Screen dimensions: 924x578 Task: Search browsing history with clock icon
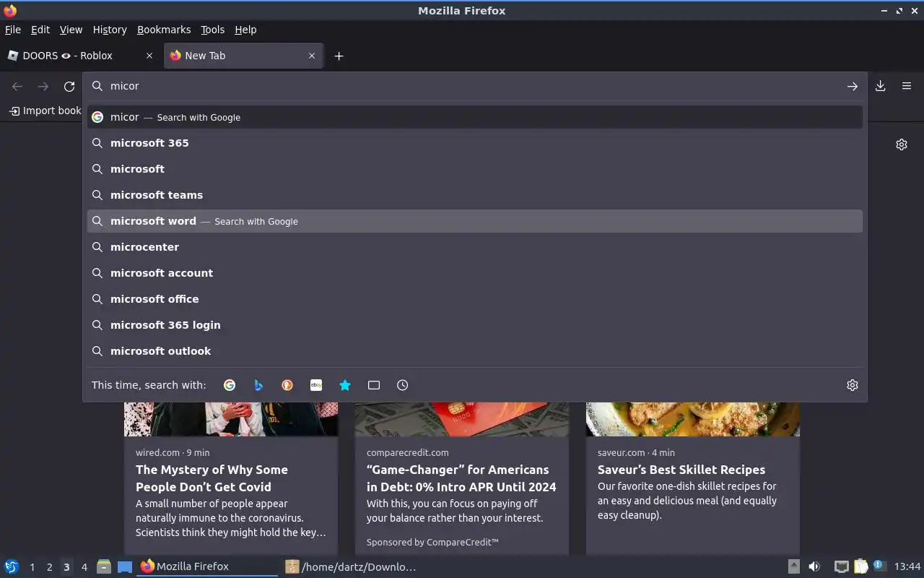[x=403, y=385]
